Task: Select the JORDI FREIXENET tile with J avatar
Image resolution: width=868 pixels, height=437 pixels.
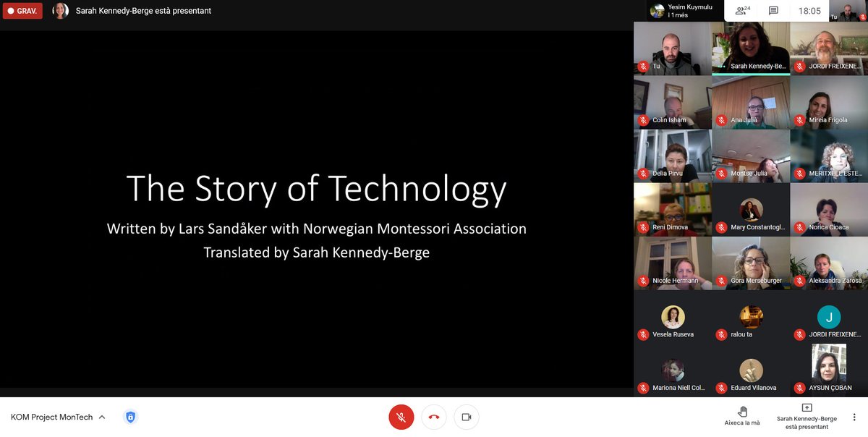Action: point(829,316)
